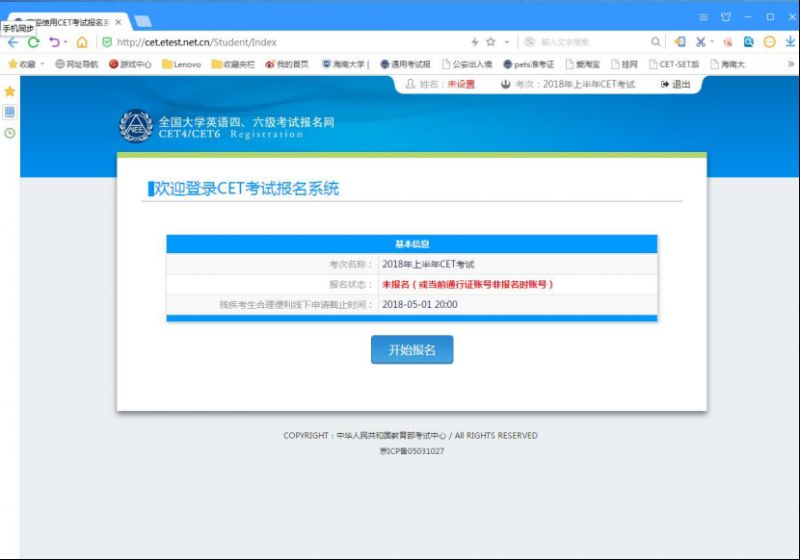The width and height of the screenshot is (800, 560).
Task: Open the pets准考证 bookmark
Action: [528, 64]
